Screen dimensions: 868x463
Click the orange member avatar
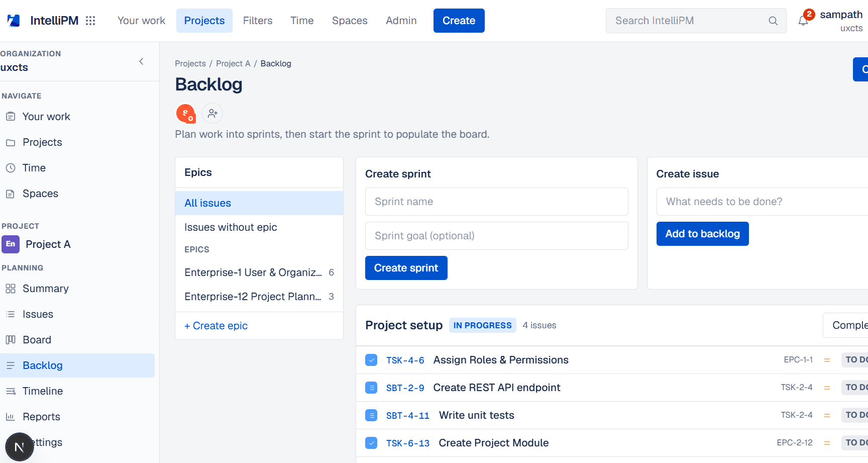(185, 113)
